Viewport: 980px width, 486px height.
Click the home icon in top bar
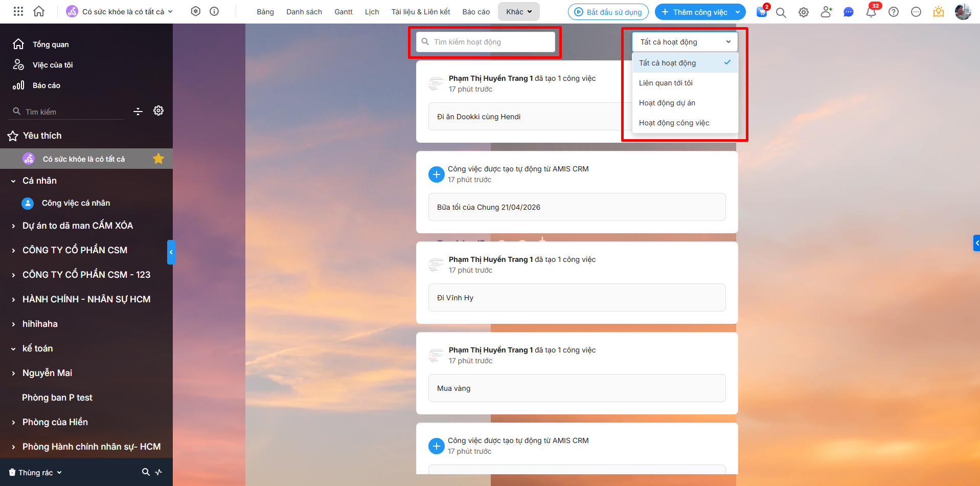[x=39, y=11]
